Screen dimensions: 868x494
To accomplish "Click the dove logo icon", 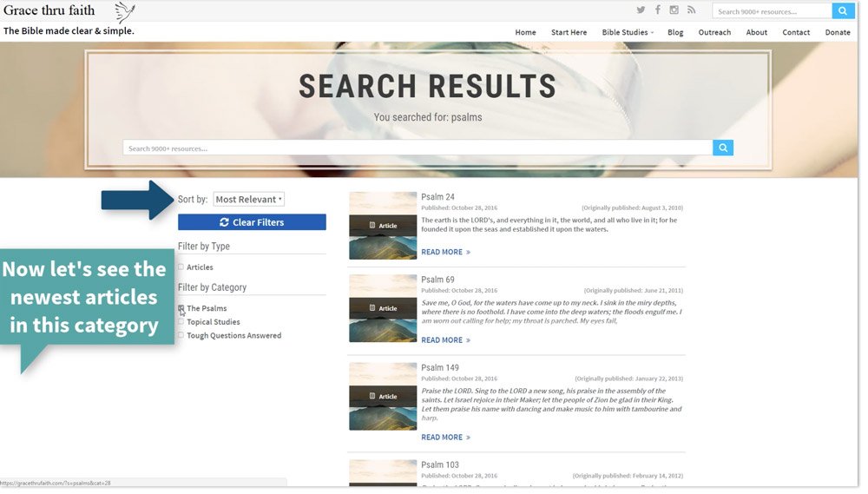I will (x=125, y=12).
